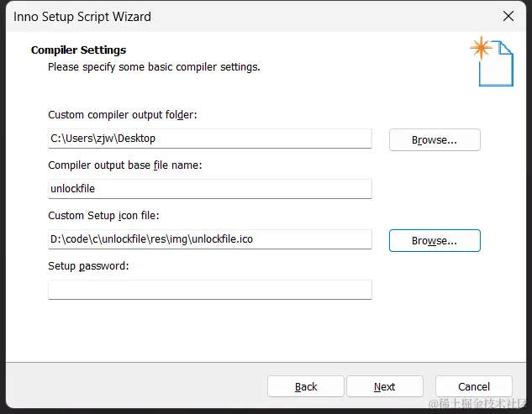Click the 'Custom compiler output folder:' label
This screenshot has width=532, height=414.
point(123,115)
